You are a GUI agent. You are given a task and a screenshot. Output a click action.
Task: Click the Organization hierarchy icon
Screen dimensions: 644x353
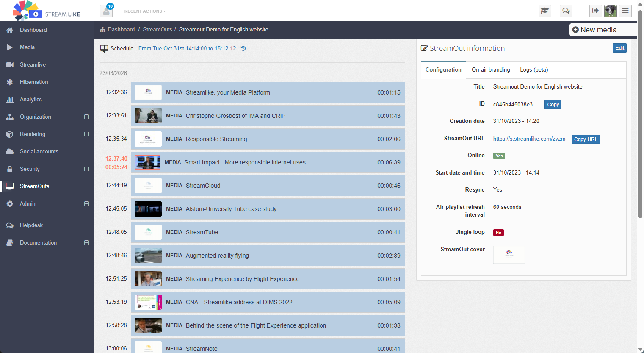pyautogui.click(x=10, y=117)
